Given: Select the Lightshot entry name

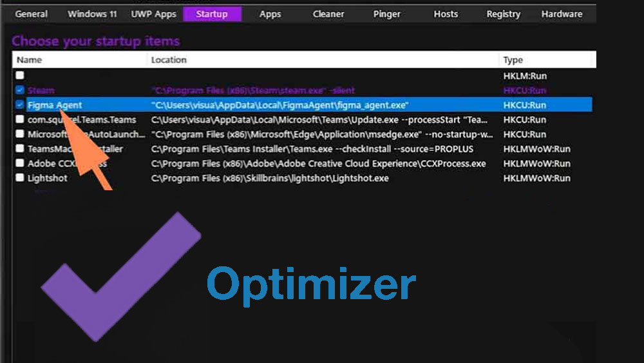Looking at the screenshot, I should tap(47, 178).
